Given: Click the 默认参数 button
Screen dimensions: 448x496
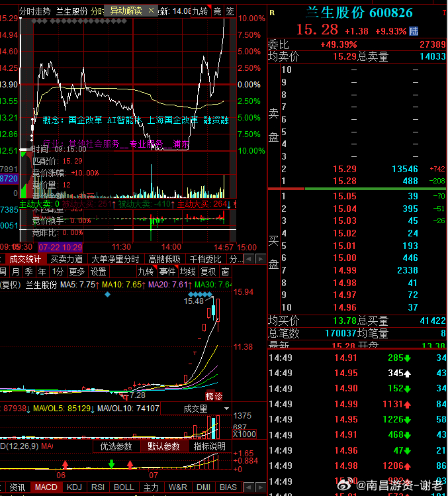Looking at the screenshot, I should click(163, 446).
